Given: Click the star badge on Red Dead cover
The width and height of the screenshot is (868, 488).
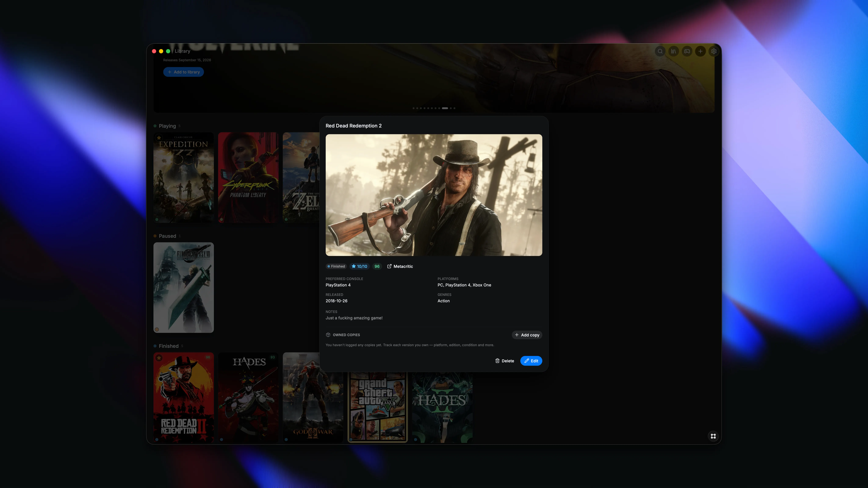Looking at the screenshot, I should coord(159,357).
